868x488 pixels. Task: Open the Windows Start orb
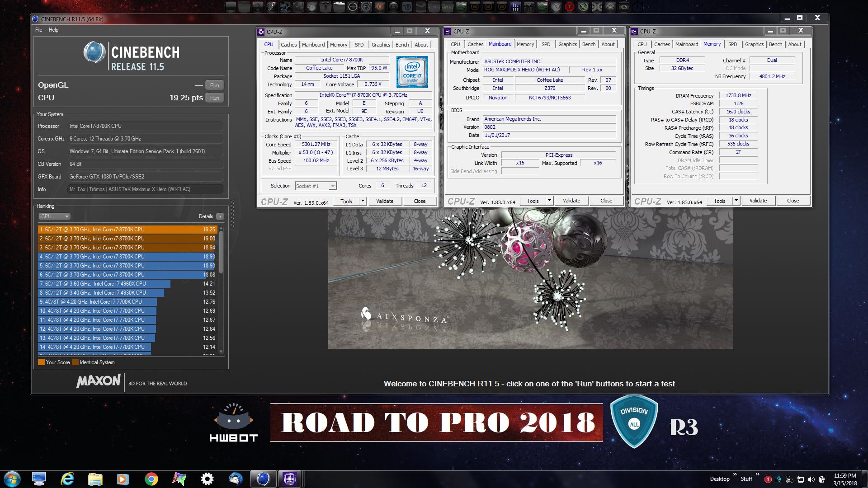[12, 479]
